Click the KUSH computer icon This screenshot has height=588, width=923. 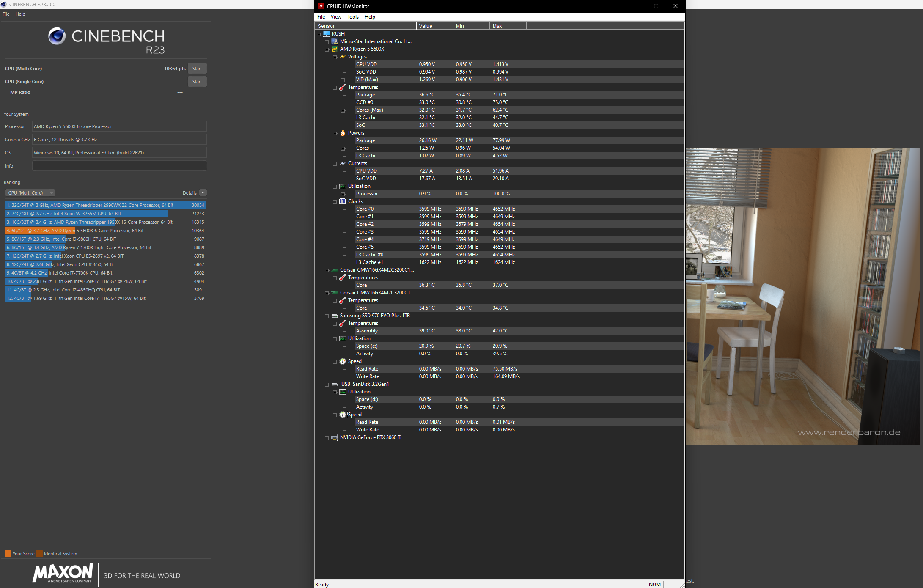[327, 34]
